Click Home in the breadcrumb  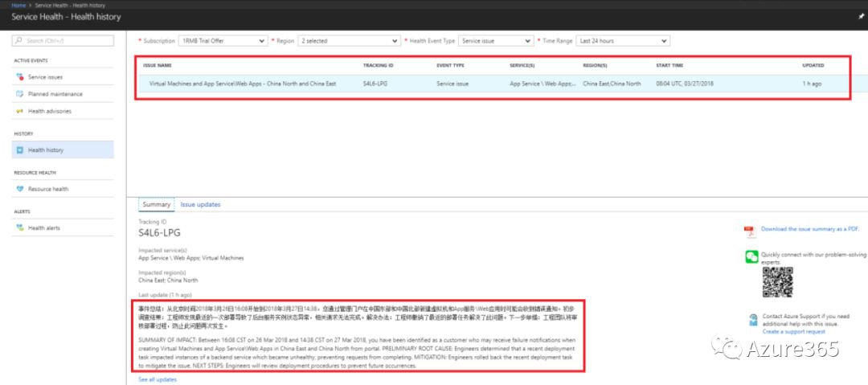(18, 5)
